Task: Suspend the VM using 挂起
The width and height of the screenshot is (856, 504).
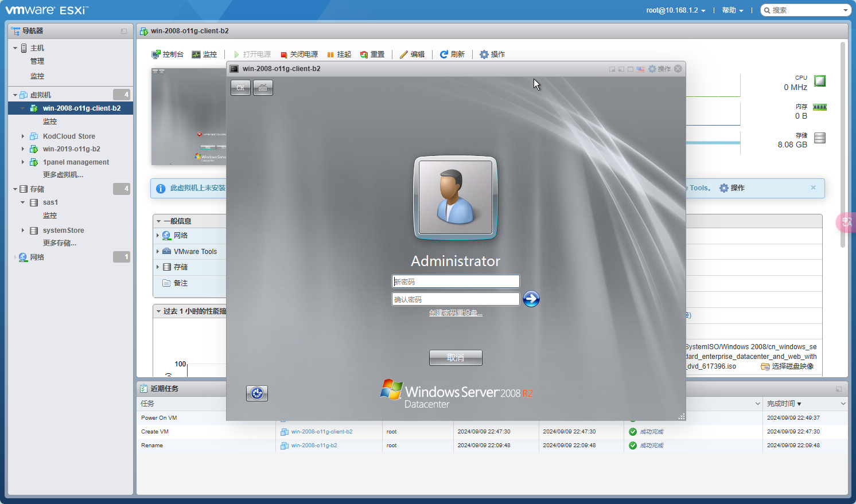Action: tap(339, 54)
